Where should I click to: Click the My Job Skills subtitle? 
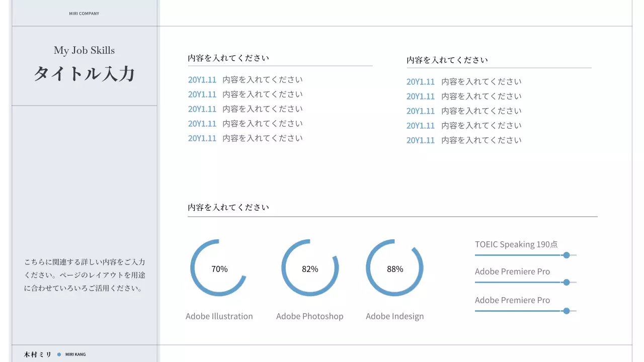point(84,50)
